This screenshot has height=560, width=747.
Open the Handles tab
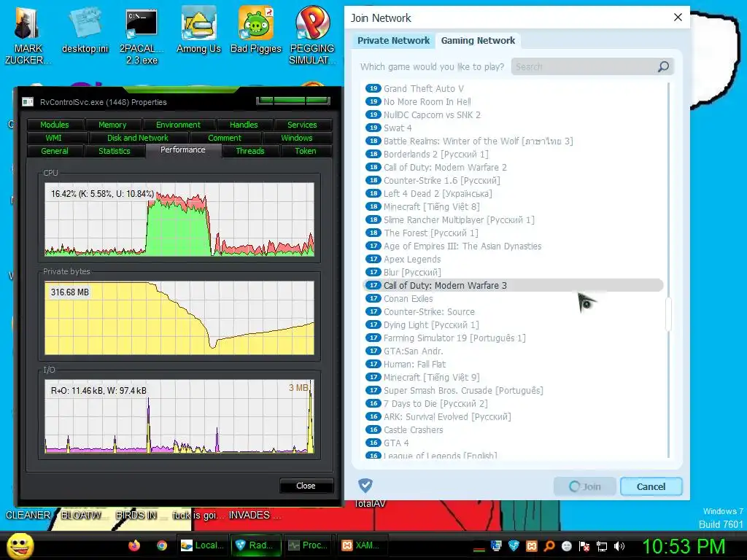pos(244,125)
